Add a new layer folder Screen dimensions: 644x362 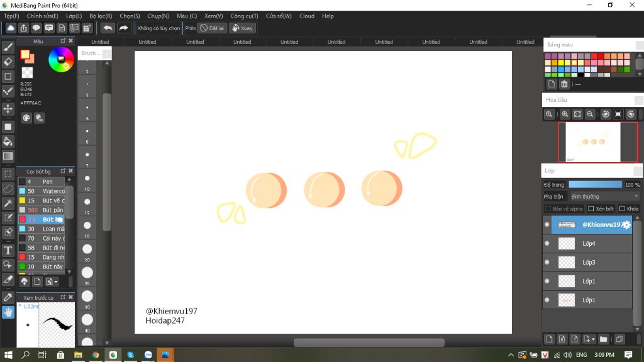coord(603,339)
